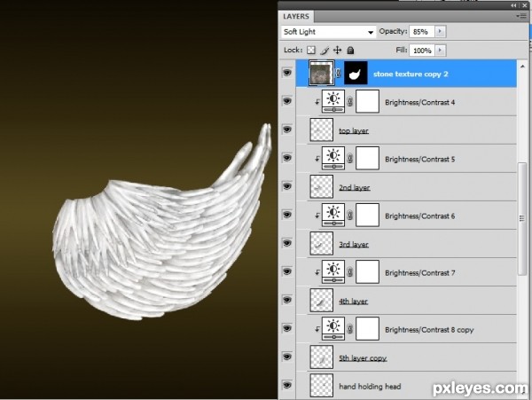Open the Opacity slider arrow
This screenshot has width=532, height=400.
pos(440,32)
